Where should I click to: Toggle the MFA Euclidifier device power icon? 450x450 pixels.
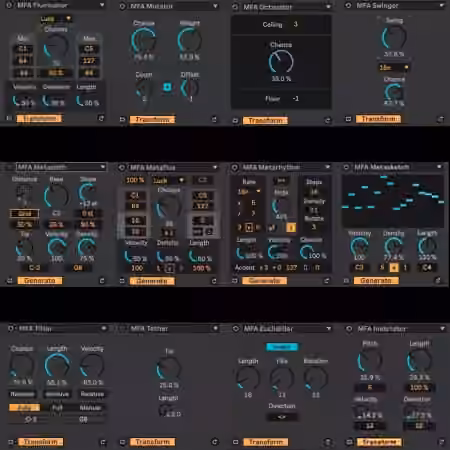coord(236,329)
